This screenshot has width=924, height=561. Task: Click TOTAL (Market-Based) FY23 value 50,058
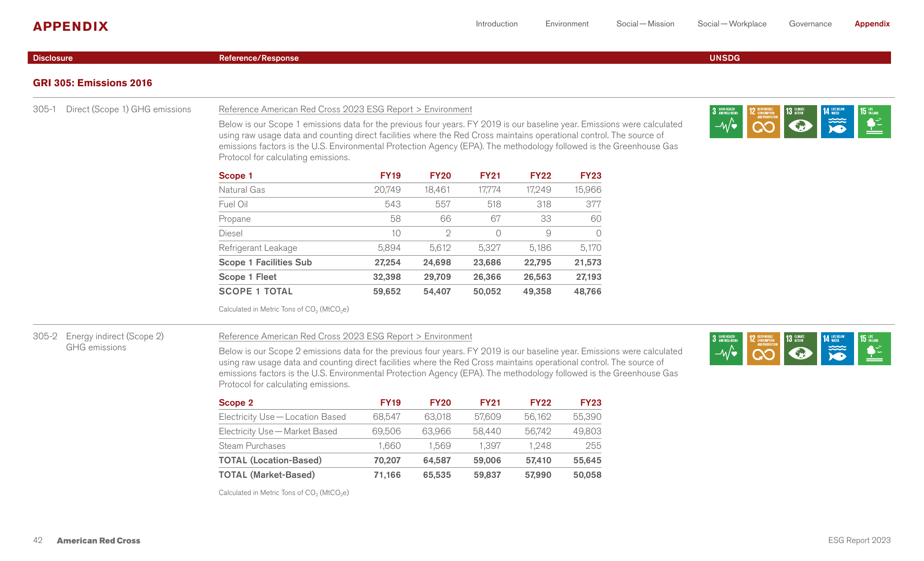[x=587, y=475]
